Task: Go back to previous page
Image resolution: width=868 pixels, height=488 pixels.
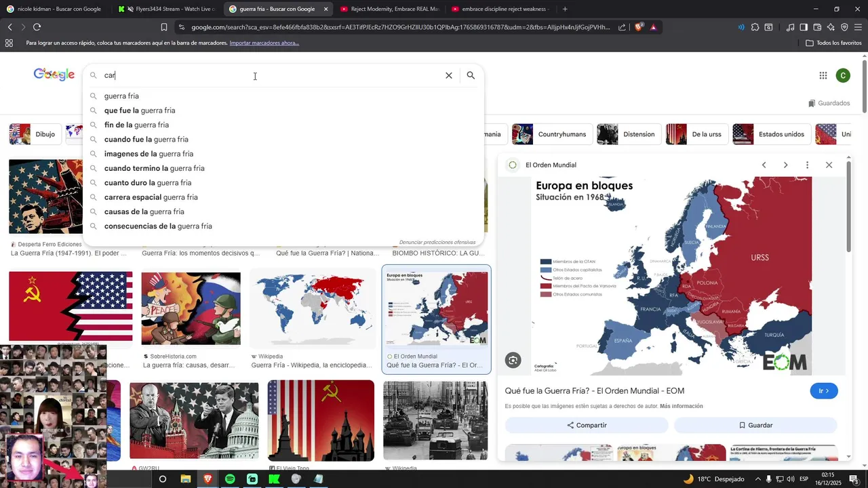Action: point(9,27)
